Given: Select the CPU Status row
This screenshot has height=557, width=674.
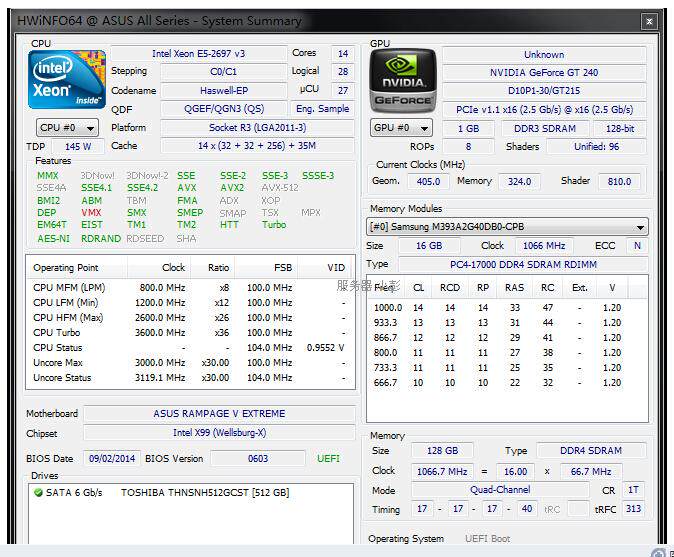Looking at the screenshot, I should pyautogui.click(x=190, y=348).
